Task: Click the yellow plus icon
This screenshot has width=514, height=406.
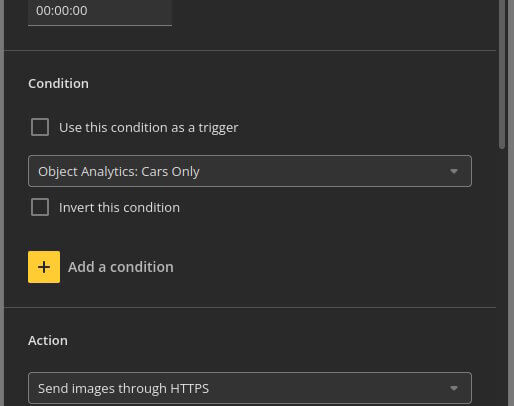Action: coord(44,267)
